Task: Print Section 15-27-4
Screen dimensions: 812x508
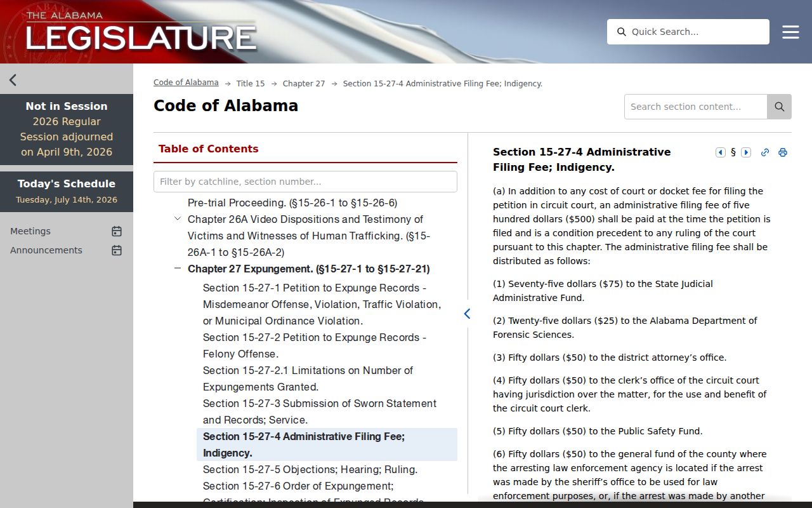Action: click(783, 152)
